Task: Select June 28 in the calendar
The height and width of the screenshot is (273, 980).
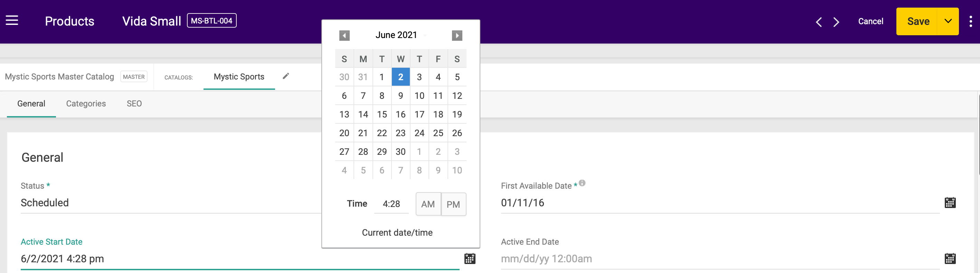Action: point(363,151)
